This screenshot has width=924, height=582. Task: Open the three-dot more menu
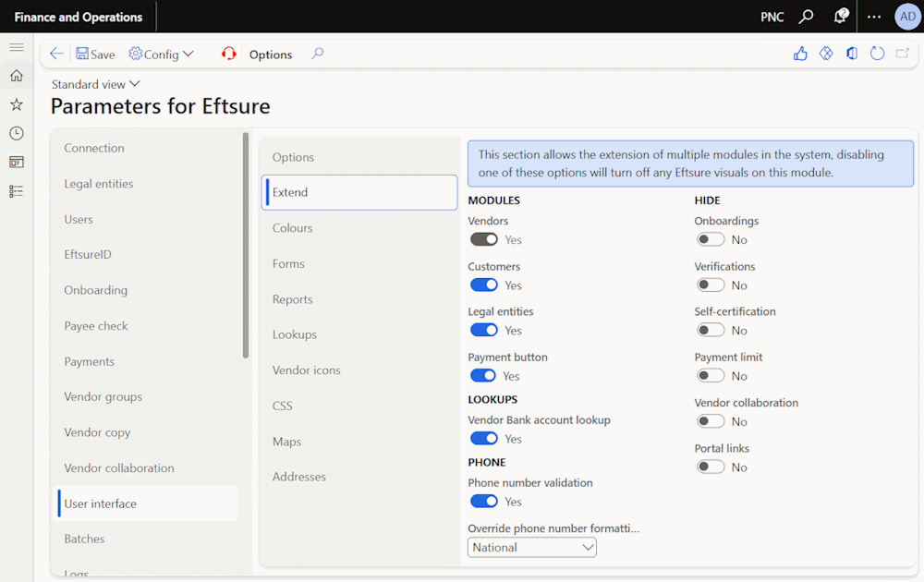[874, 17]
